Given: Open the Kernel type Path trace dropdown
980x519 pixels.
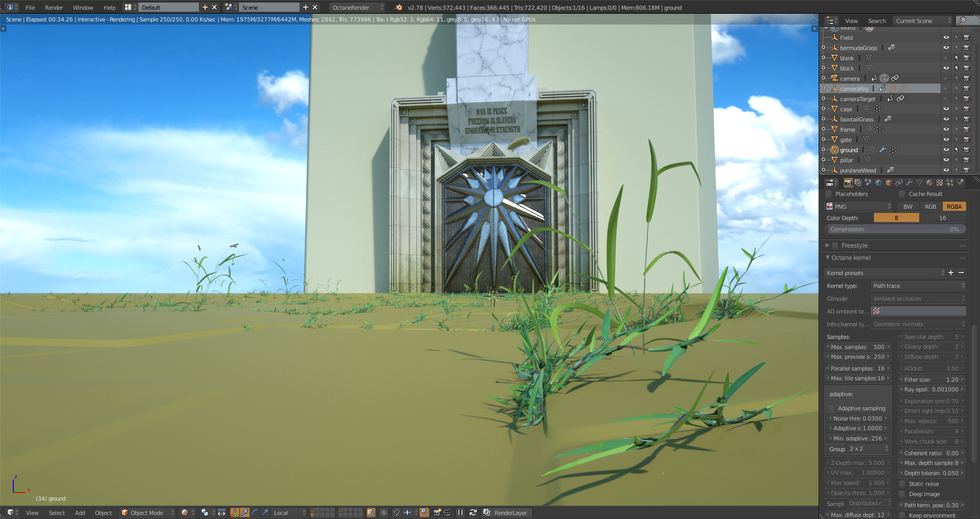Looking at the screenshot, I should click(x=918, y=286).
